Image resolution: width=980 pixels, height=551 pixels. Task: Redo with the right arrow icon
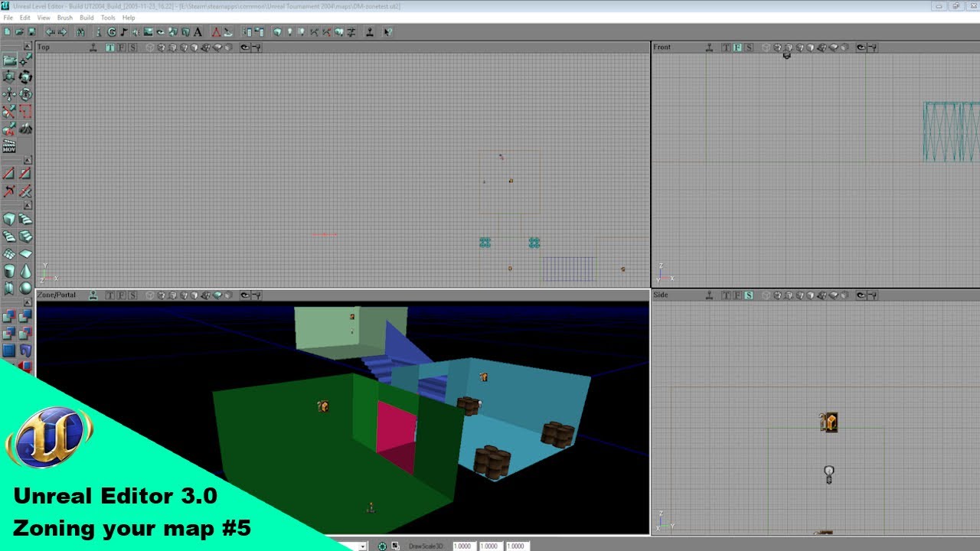[x=63, y=32]
